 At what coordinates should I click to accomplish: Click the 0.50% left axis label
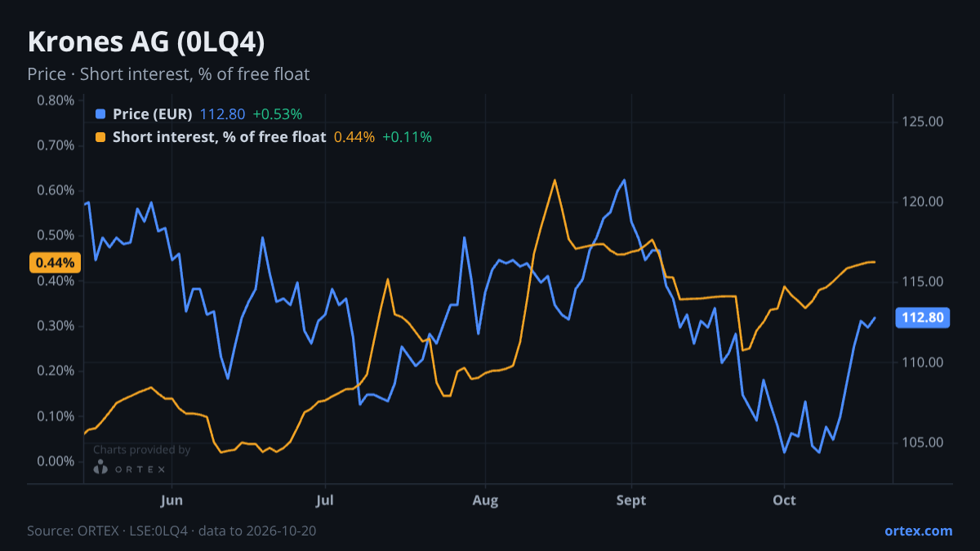[56, 236]
